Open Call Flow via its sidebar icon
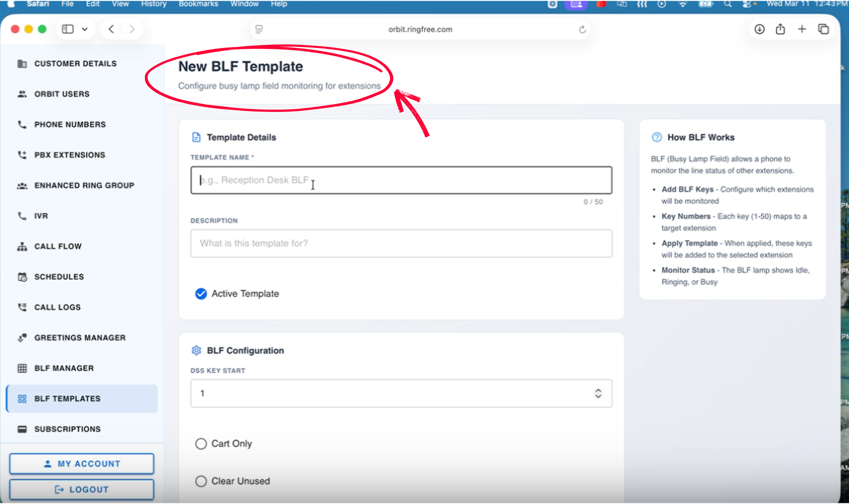849x504 pixels. [x=22, y=247]
